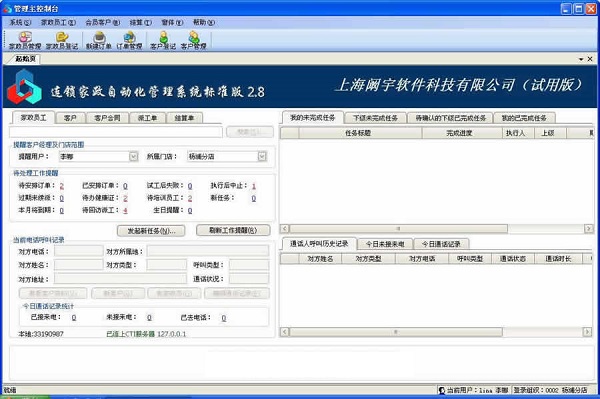Select the 起始页 document tab
This screenshot has width=600, height=399.
25,59
